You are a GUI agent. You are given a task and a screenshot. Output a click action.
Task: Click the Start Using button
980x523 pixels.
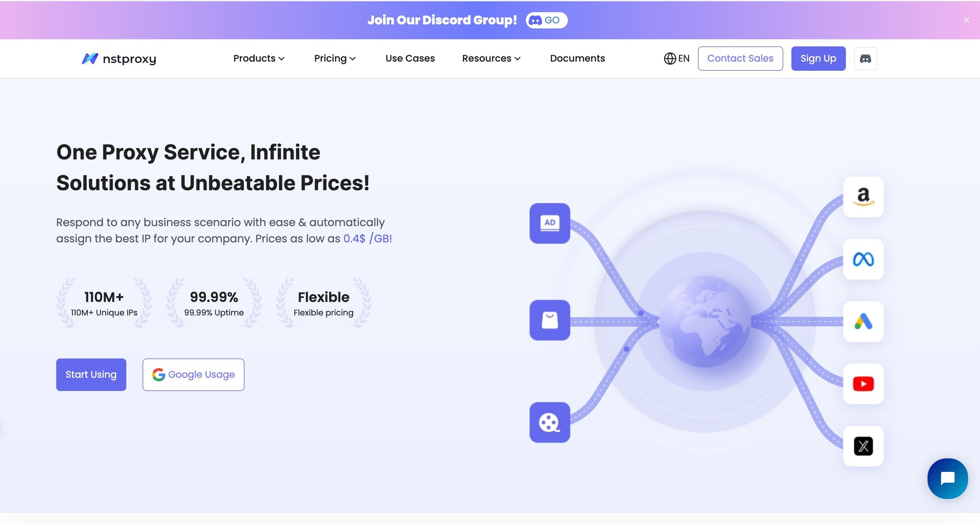click(91, 375)
